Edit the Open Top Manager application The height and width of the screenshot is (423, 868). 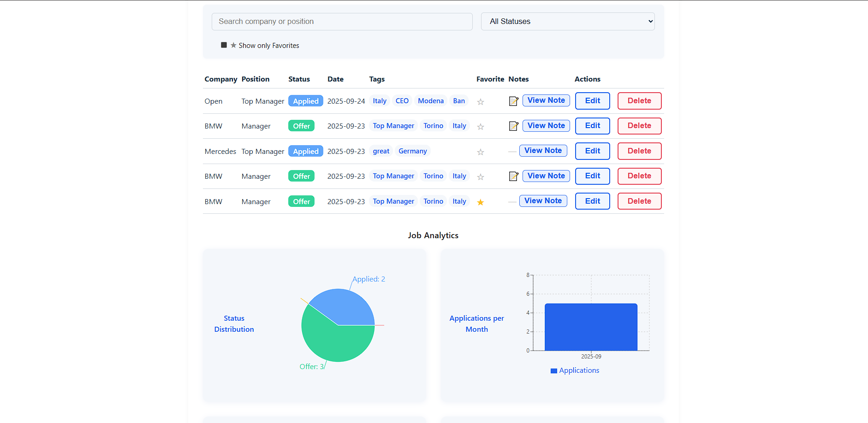tap(592, 100)
